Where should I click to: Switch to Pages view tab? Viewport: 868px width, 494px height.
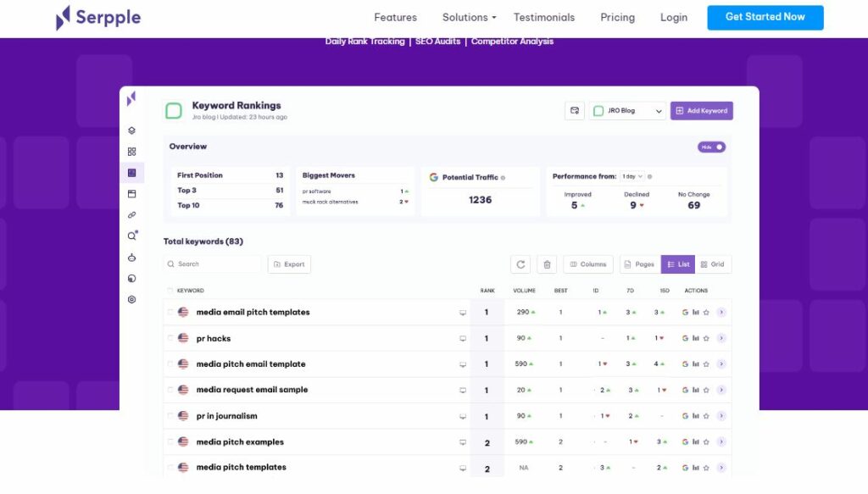point(640,264)
